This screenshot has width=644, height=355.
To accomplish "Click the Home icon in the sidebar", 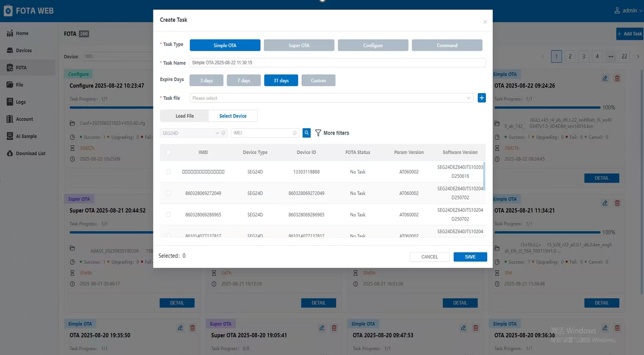I will pos(10,33).
